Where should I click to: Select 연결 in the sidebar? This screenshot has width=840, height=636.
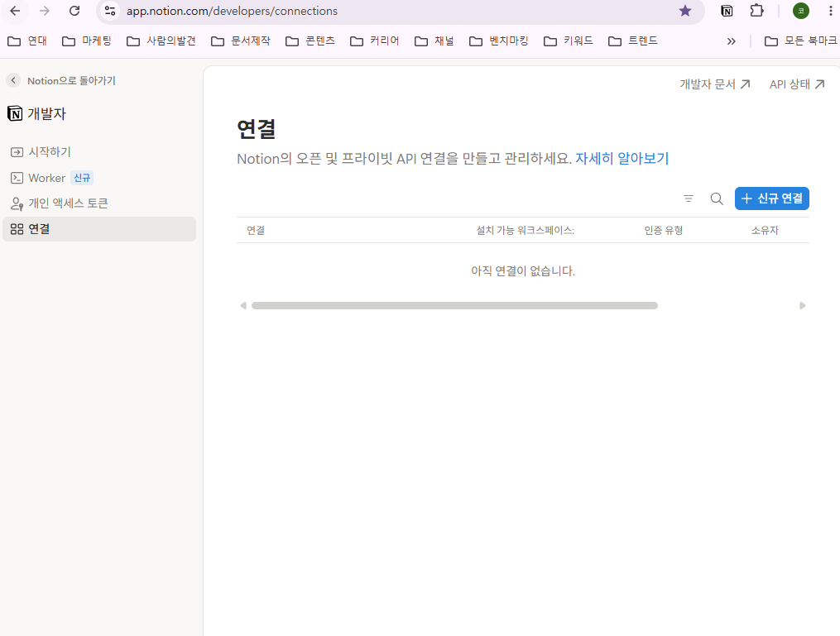point(99,229)
